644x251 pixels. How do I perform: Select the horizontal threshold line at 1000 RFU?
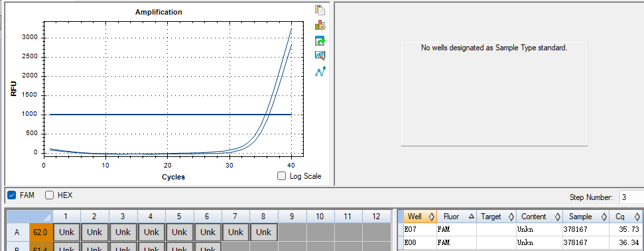pyautogui.click(x=170, y=115)
